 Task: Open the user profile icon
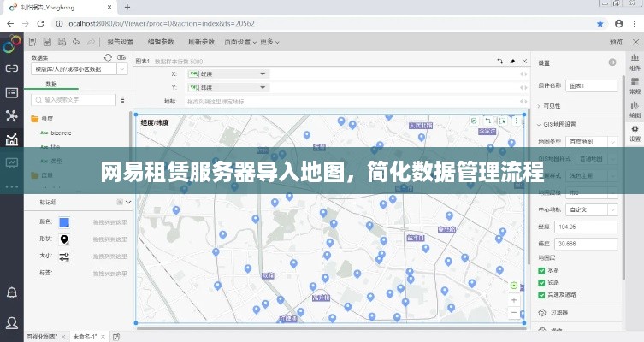click(x=11, y=322)
